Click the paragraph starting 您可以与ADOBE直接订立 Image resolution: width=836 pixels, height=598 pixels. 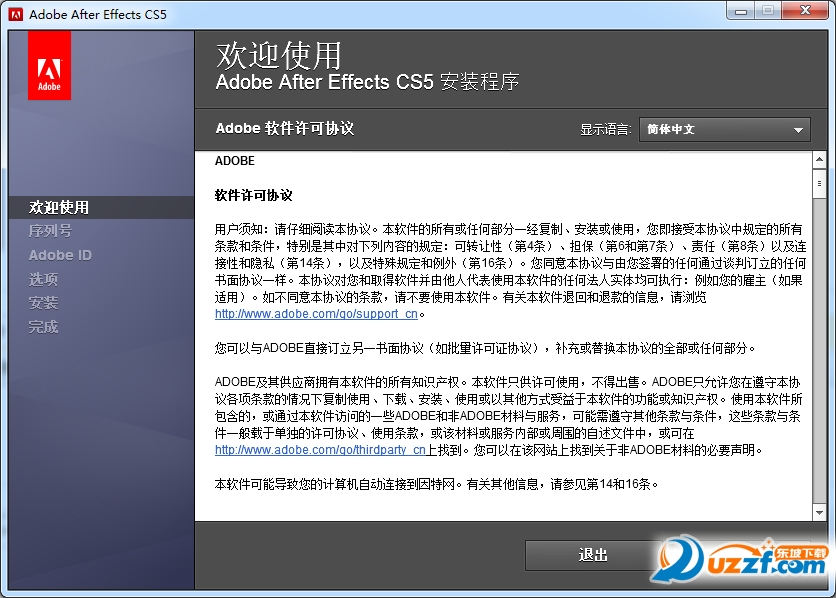click(x=485, y=349)
